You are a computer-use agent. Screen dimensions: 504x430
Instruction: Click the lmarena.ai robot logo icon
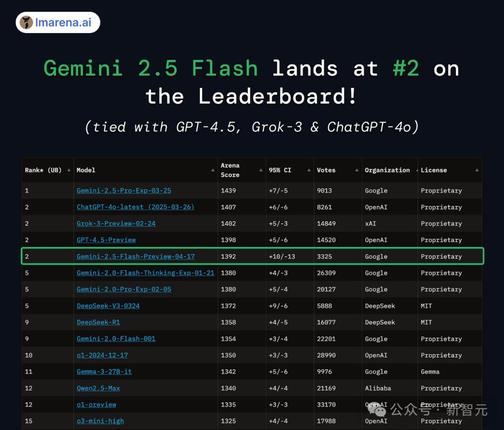click(x=26, y=22)
